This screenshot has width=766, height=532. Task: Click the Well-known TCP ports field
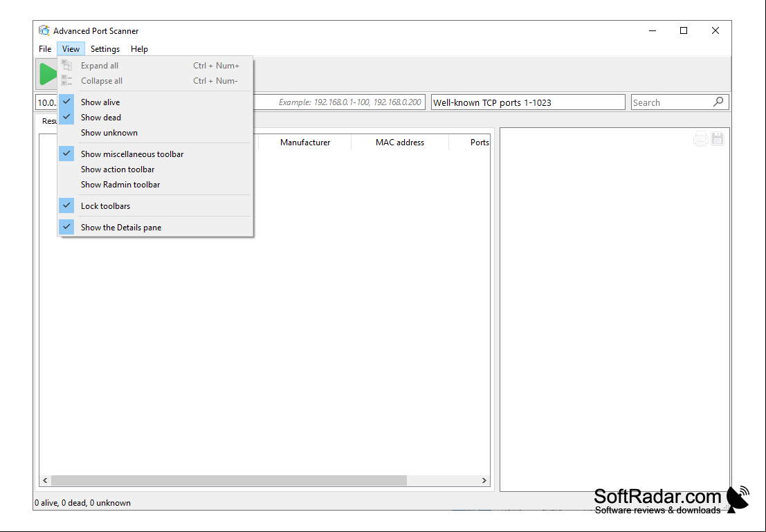pyautogui.click(x=527, y=102)
